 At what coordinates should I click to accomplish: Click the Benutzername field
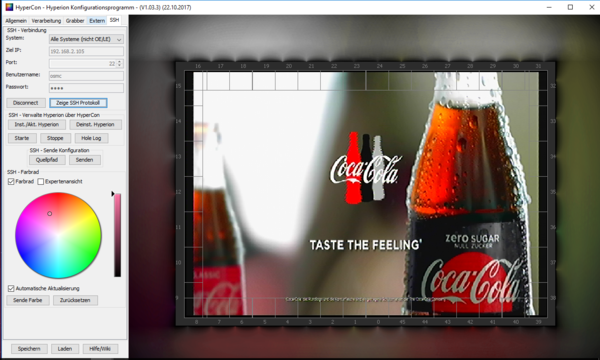pos(86,76)
